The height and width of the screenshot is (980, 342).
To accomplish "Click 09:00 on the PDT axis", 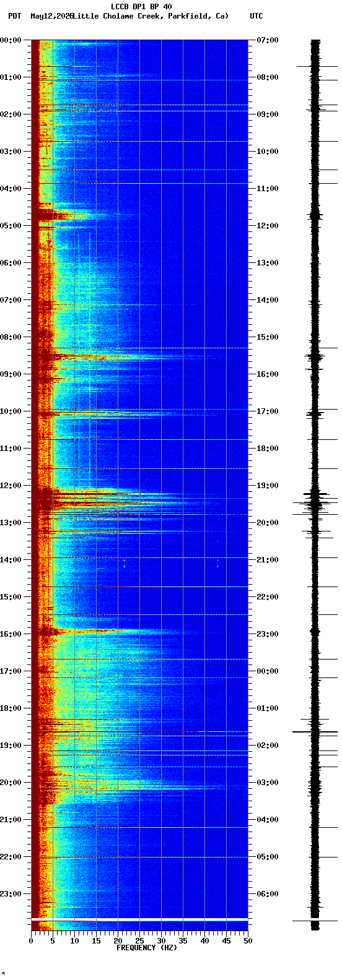I will click(x=11, y=374).
